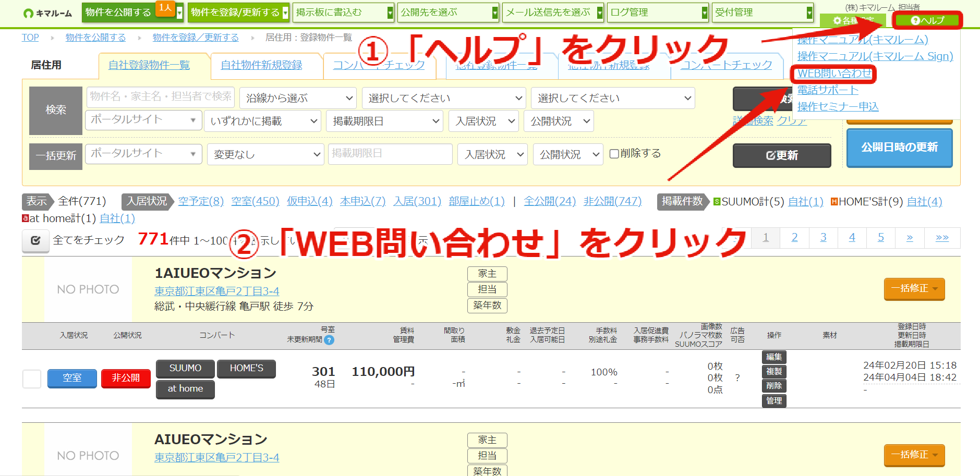Select 操作マニュアル(キマルーム Sign) in the help menu
Image resolution: width=980 pixels, height=476 pixels.
pos(875,56)
